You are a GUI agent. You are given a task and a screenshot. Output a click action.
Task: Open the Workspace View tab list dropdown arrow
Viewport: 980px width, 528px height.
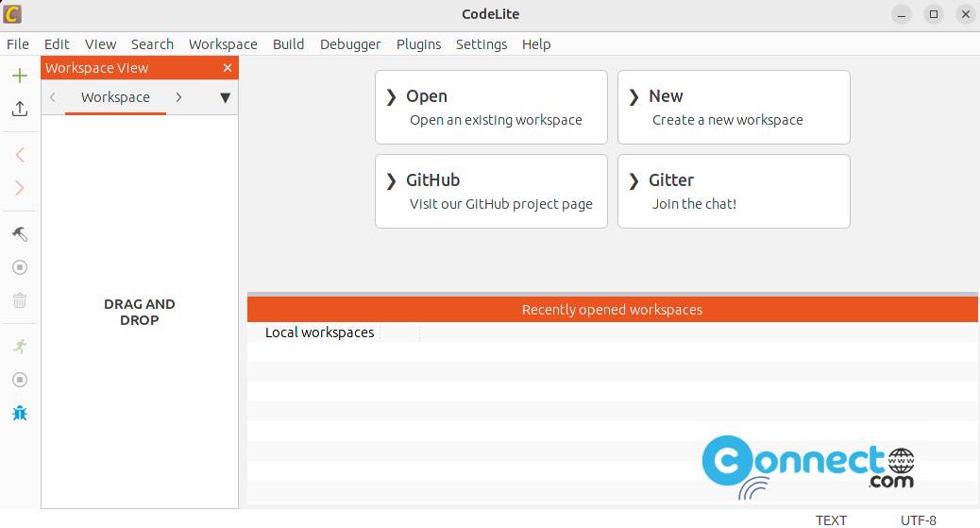226,97
